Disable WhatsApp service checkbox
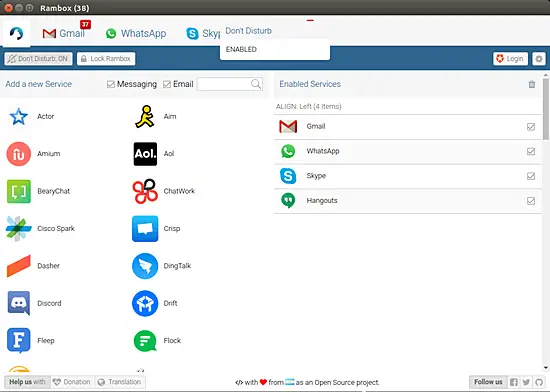550x392 pixels. [531, 151]
